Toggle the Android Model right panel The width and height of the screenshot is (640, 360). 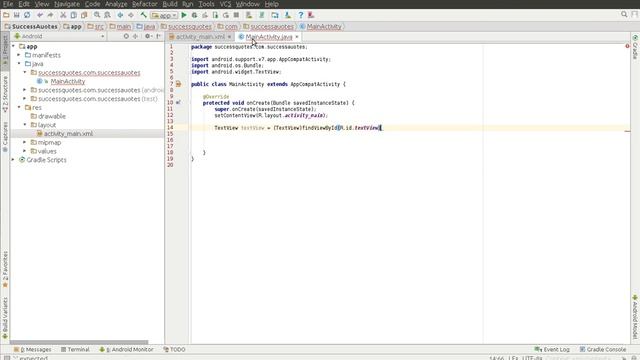pos(635,317)
